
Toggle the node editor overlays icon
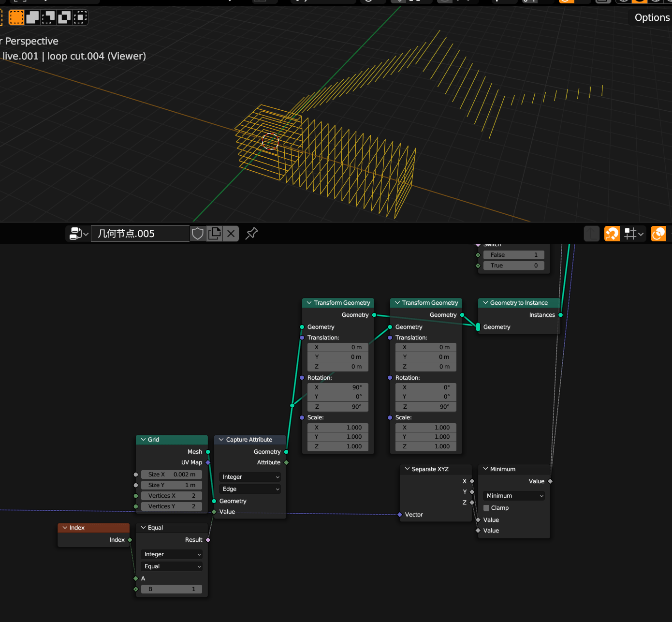658,234
